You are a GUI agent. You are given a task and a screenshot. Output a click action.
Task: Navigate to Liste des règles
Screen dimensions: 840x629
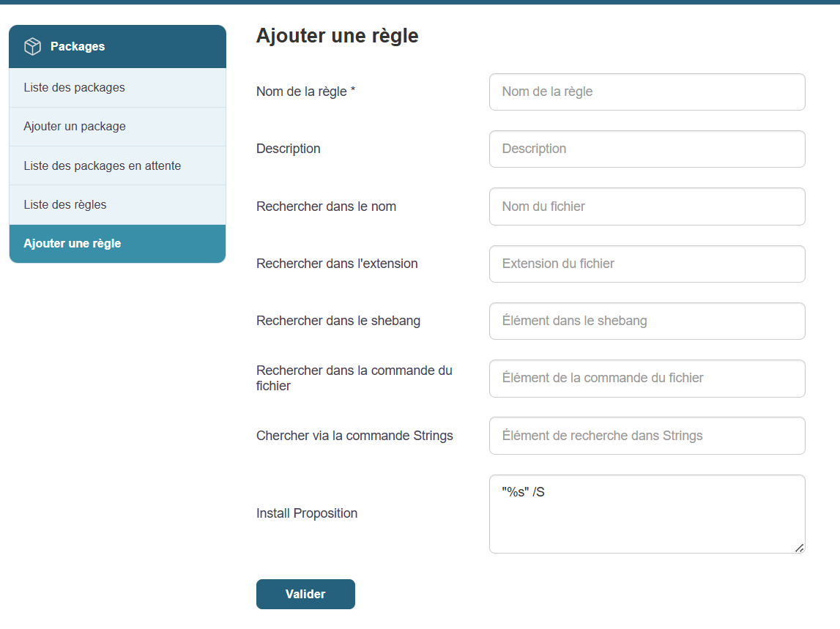click(65, 205)
